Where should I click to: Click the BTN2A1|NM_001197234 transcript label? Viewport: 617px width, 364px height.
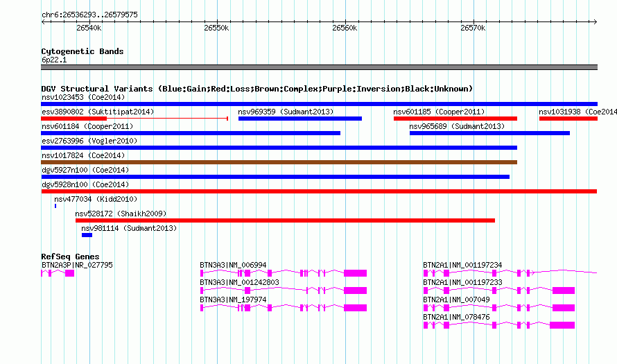tap(462, 265)
